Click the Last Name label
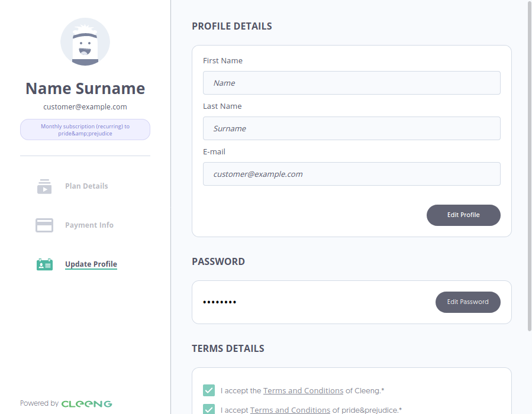This screenshot has height=414, width=532. pos(223,106)
